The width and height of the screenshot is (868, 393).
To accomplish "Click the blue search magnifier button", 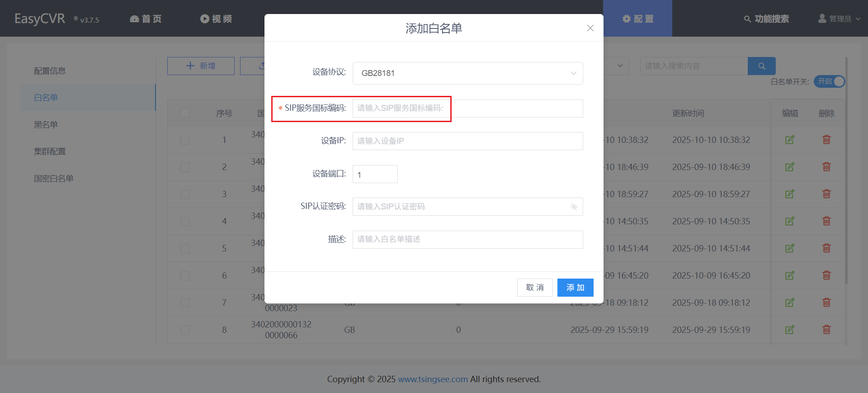I will (762, 66).
